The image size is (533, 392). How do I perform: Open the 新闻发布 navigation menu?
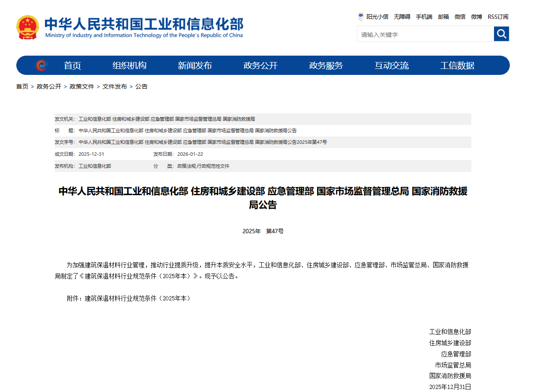pyautogui.click(x=195, y=65)
